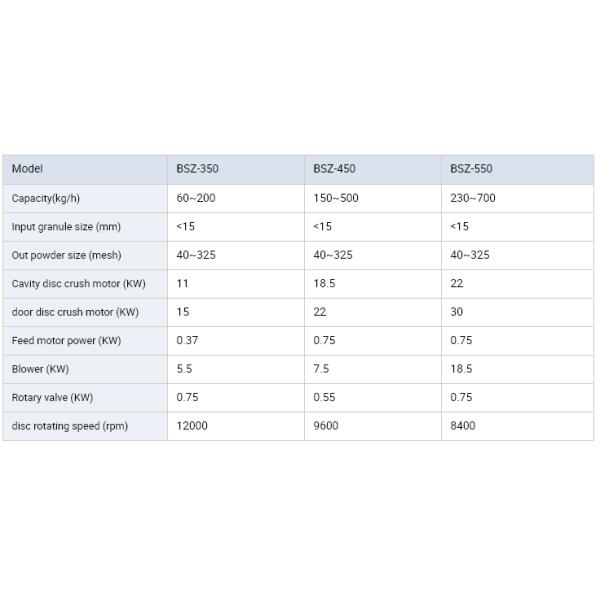Click the Cavity disc crush motor (KW) label
The image size is (600, 600).
[78, 284]
